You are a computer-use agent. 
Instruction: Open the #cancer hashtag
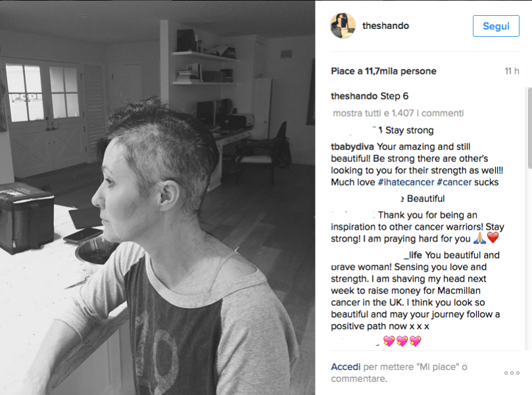click(x=454, y=182)
